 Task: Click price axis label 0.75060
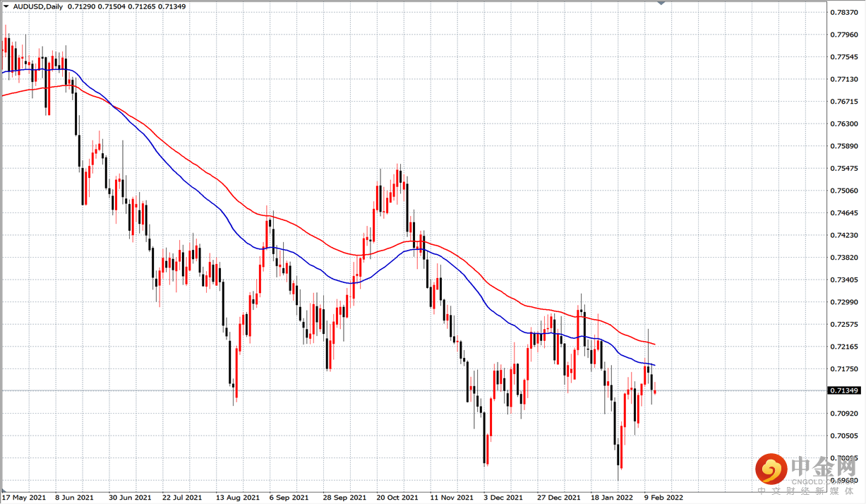843,191
